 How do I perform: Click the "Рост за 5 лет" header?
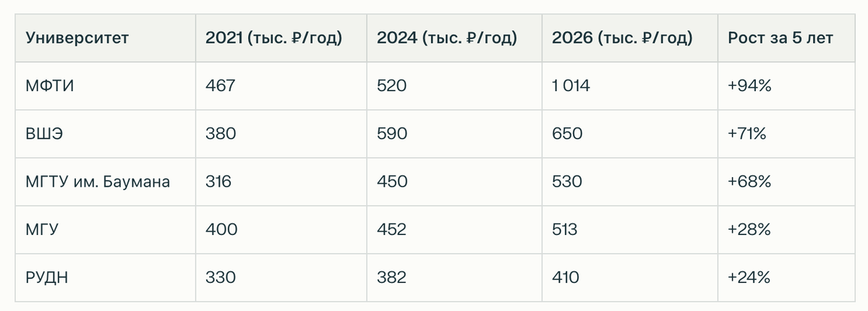[x=780, y=38]
